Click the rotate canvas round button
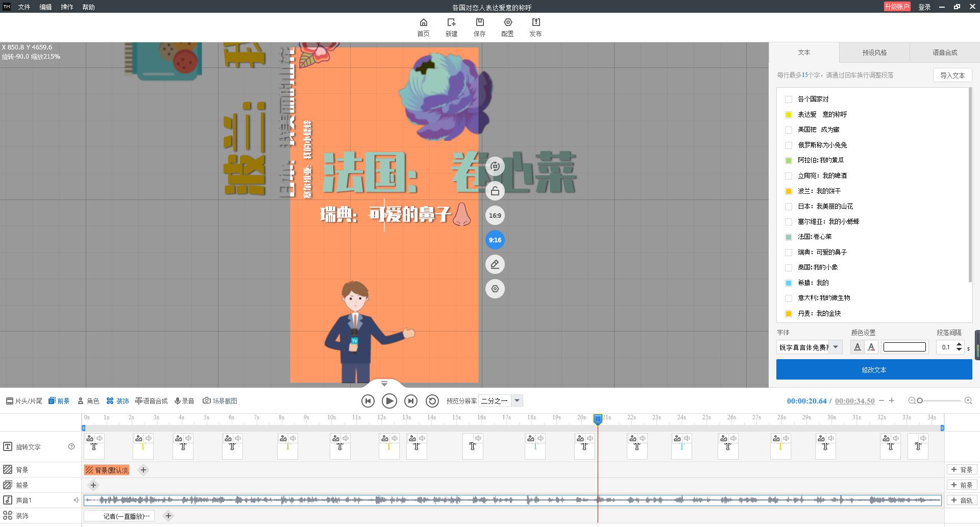The image size is (980, 527). click(x=495, y=166)
